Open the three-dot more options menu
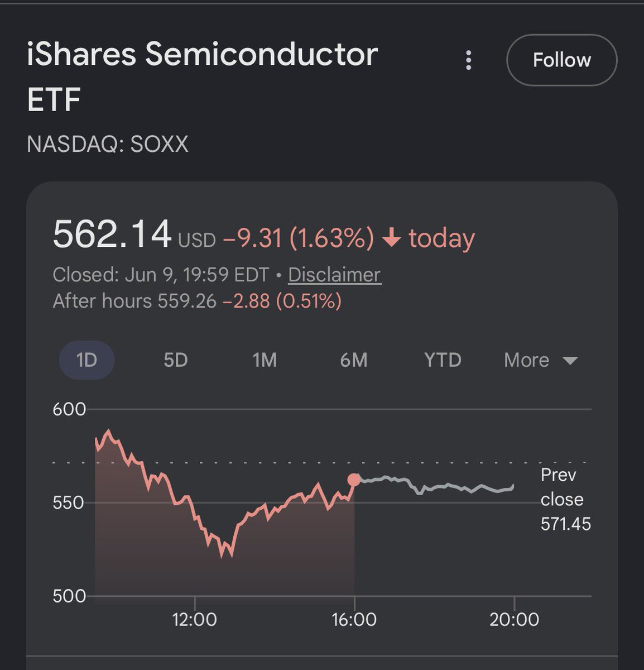The width and height of the screenshot is (644, 670). click(469, 60)
